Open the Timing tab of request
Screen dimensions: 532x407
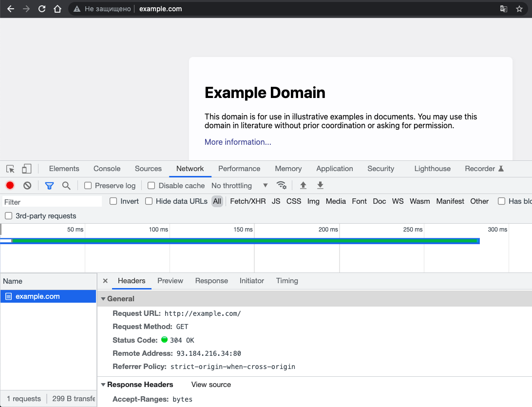[x=287, y=281]
